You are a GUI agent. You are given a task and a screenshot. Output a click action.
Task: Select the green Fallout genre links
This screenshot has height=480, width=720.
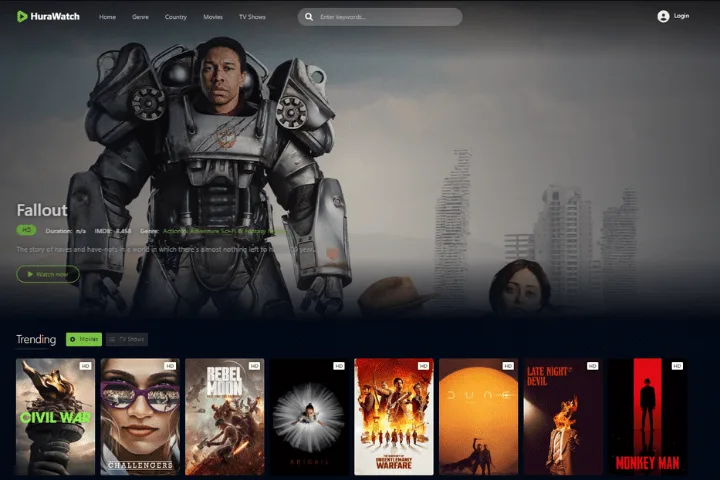[x=225, y=231]
